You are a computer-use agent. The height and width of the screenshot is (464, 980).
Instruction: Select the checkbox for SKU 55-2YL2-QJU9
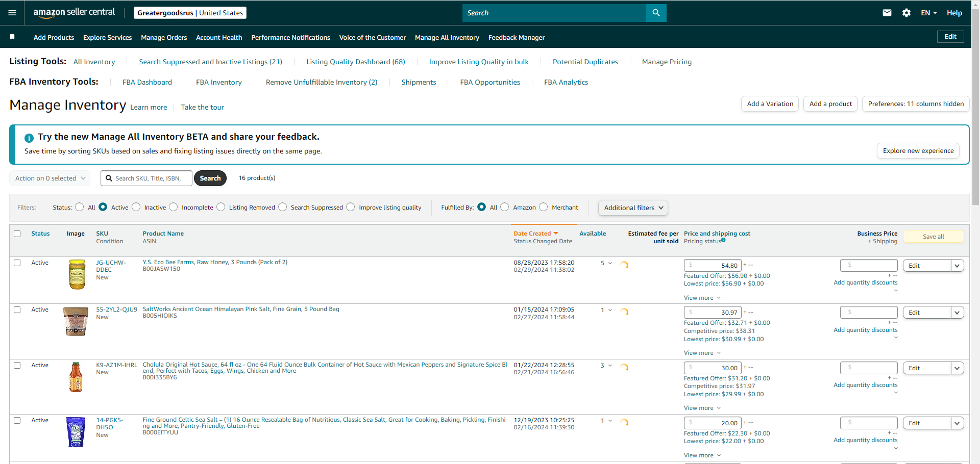pos(17,310)
